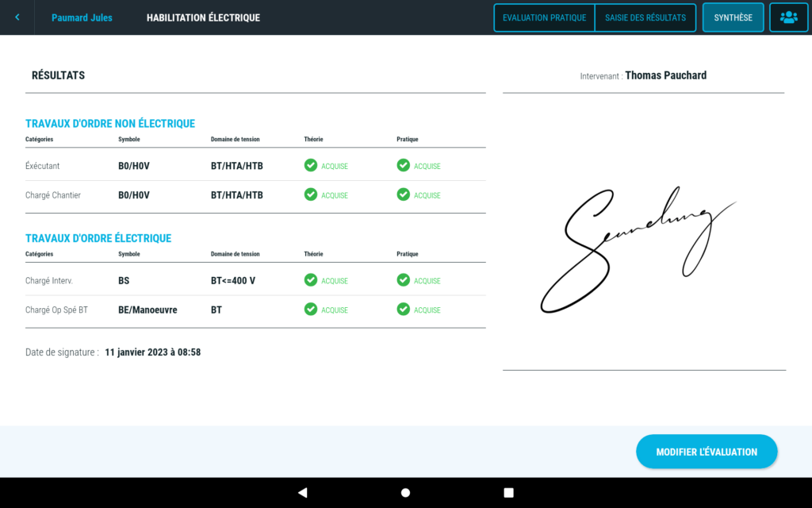Click Chargé Op Spé BT practice check
The width and height of the screenshot is (812, 508).
pos(404,310)
